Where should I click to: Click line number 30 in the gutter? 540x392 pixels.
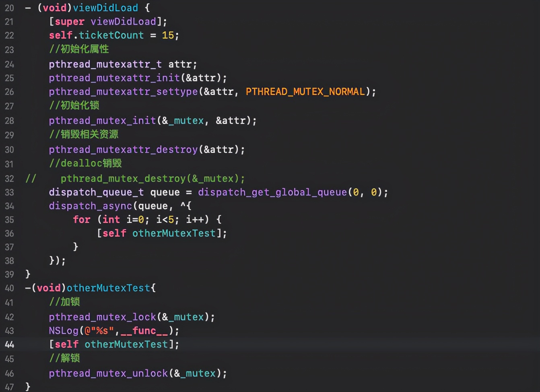point(9,150)
